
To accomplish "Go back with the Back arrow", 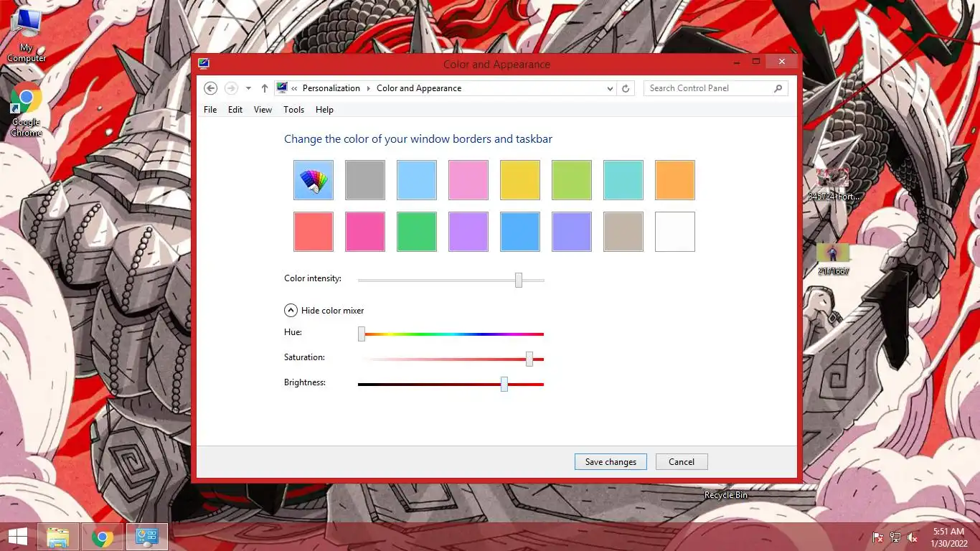I will coord(210,88).
